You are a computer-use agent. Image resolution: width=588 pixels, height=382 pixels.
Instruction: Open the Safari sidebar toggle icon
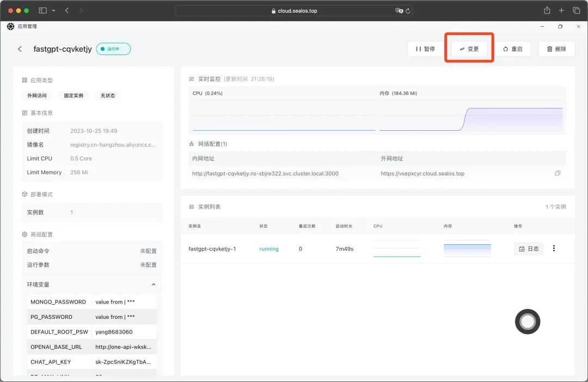tap(43, 10)
